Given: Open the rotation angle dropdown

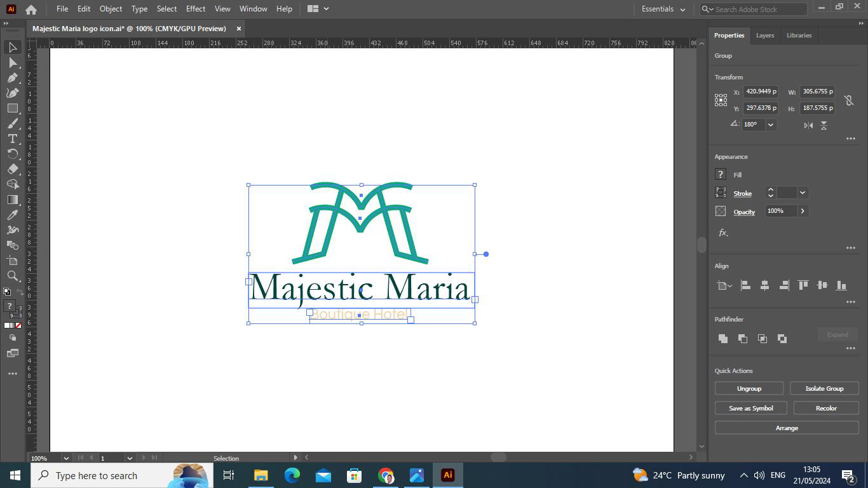Looking at the screenshot, I should [771, 125].
